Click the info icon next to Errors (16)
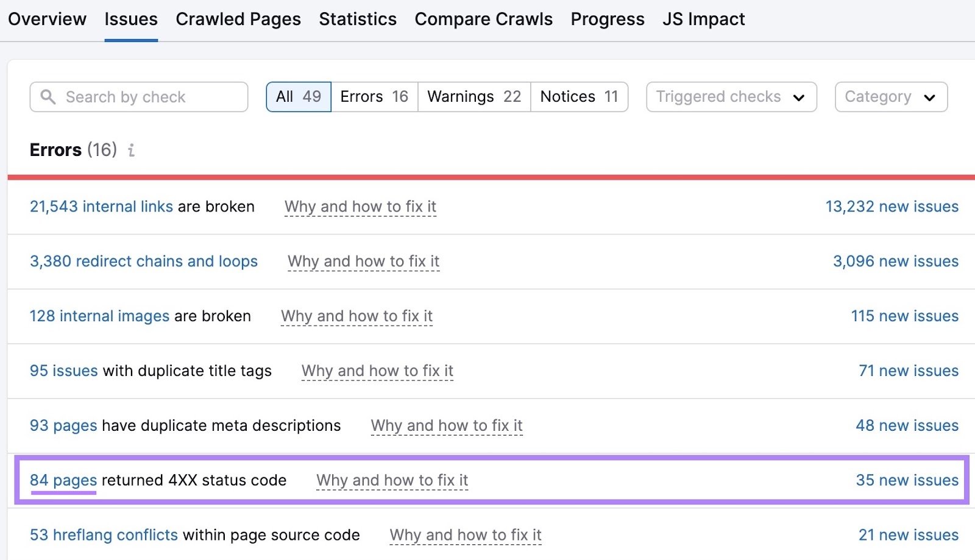This screenshot has height=560, width=975. 131,150
